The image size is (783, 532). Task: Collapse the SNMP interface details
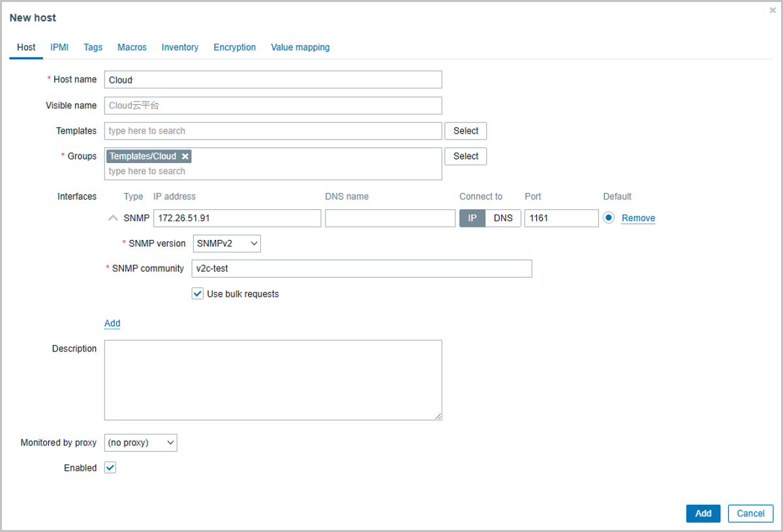112,217
